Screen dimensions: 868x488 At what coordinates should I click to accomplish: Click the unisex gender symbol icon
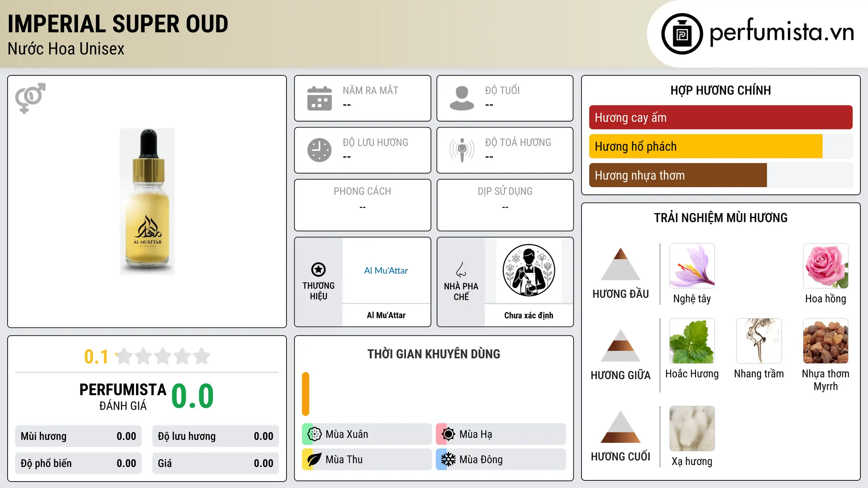pyautogui.click(x=30, y=98)
